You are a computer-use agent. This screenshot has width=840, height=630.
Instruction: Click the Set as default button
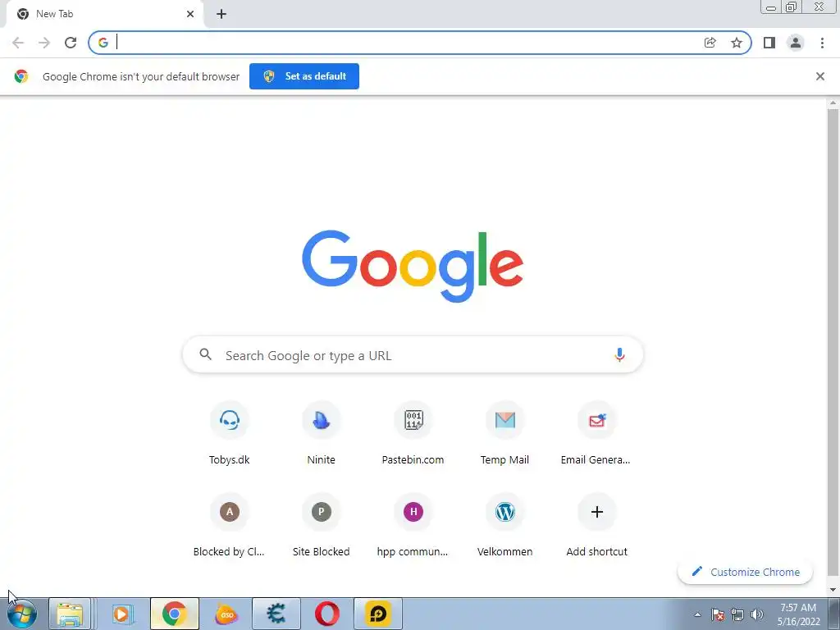click(x=304, y=76)
